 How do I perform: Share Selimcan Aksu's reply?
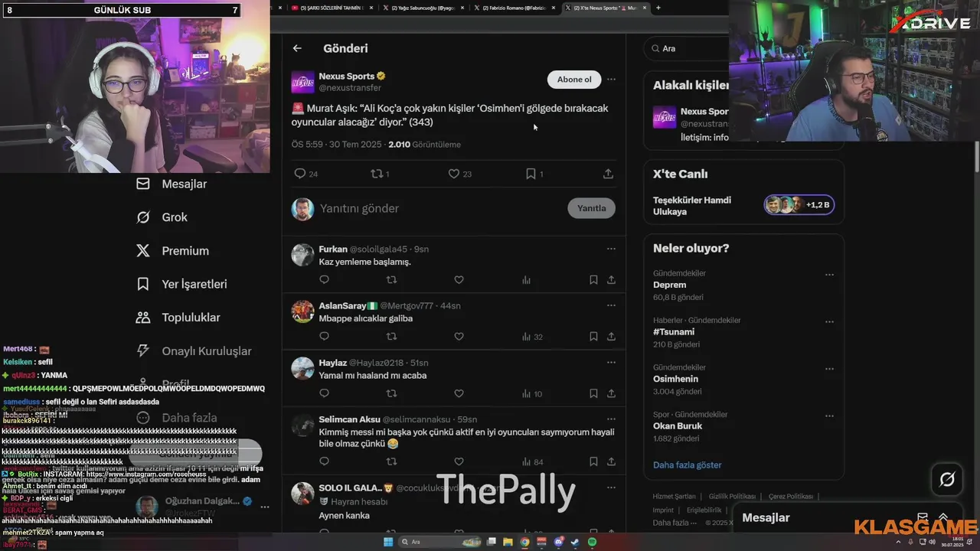pyautogui.click(x=611, y=461)
